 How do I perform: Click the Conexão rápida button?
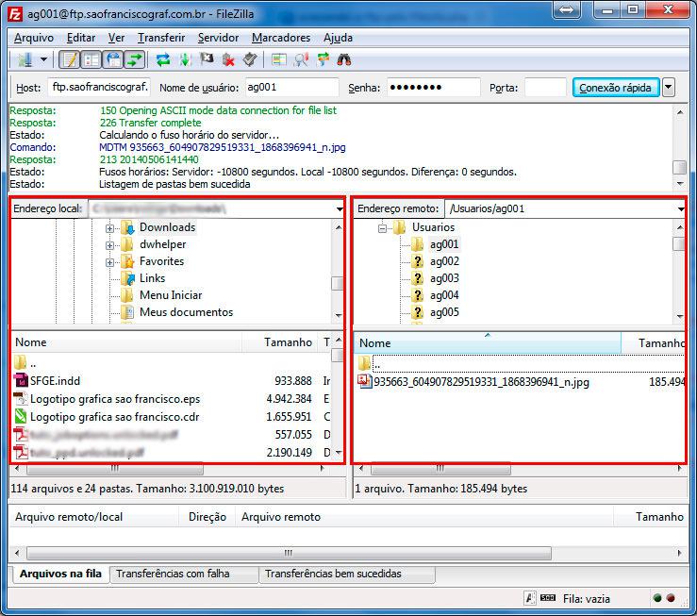[x=615, y=88]
